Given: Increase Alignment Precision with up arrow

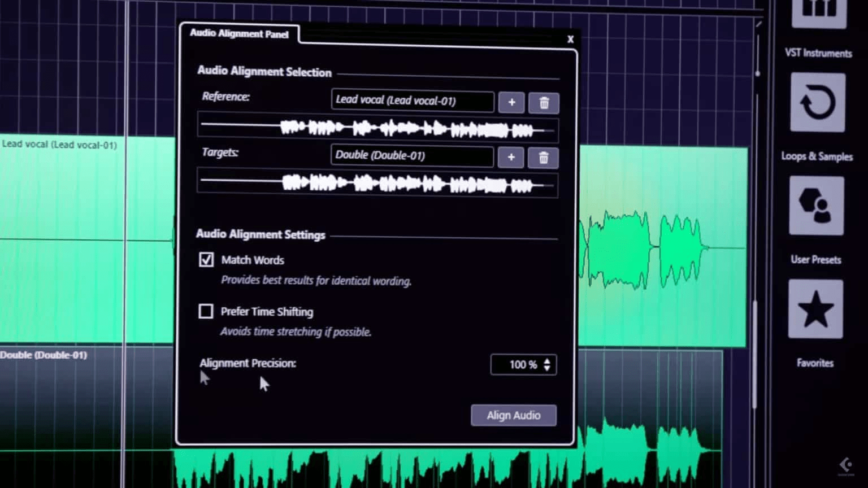Looking at the screenshot, I should (547, 360).
